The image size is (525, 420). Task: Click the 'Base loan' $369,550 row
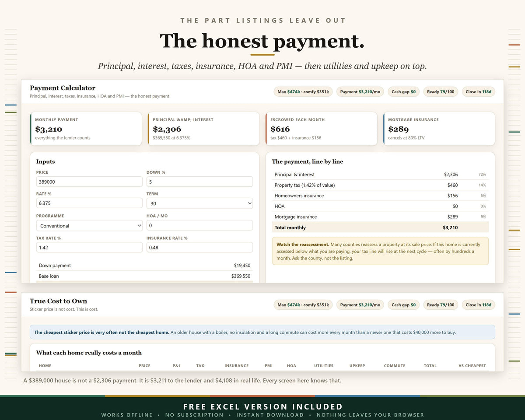(x=144, y=276)
